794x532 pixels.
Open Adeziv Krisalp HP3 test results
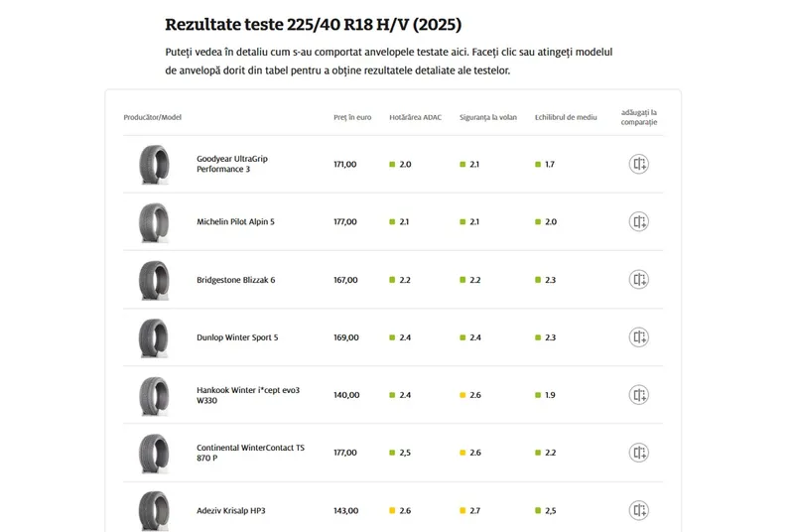click(x=230, y=510)
